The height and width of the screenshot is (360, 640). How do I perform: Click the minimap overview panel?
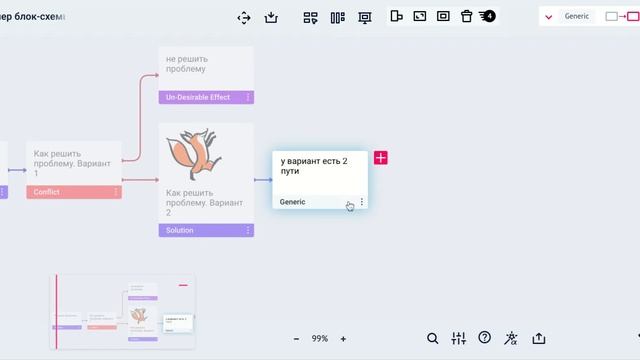(x=122, y=312)
